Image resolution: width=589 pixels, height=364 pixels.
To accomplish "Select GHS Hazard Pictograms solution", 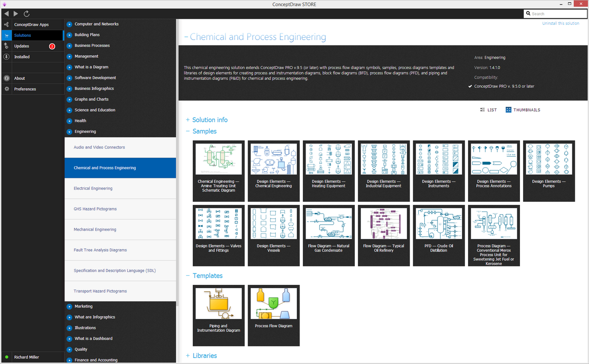I will [120, 209].
